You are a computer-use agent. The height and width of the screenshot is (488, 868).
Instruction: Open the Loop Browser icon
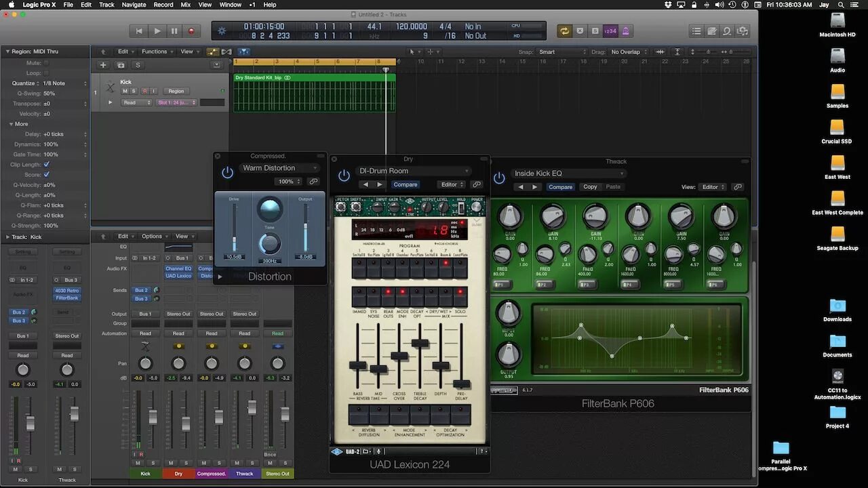727,30
